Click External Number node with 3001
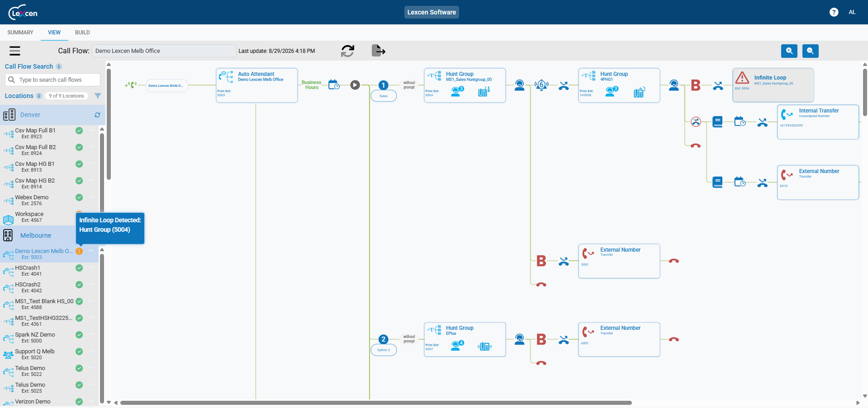 click(x=619, y=261)
